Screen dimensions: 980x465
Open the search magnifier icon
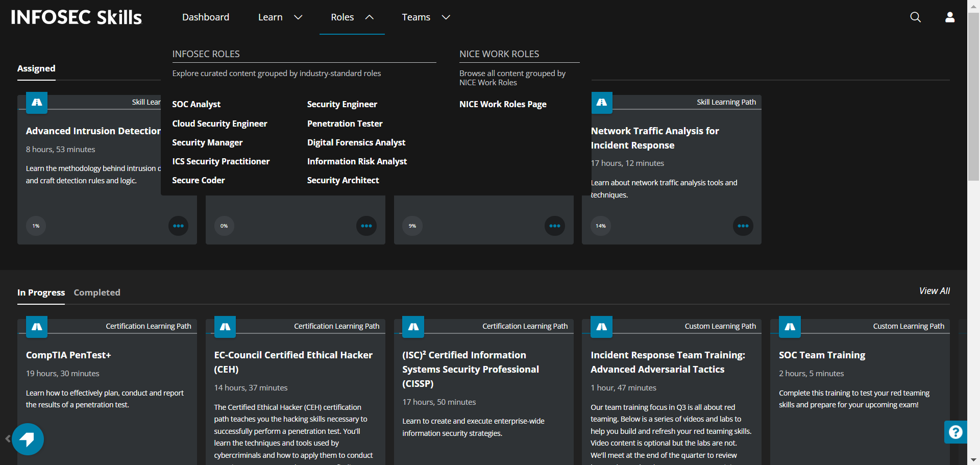[915, 17]
